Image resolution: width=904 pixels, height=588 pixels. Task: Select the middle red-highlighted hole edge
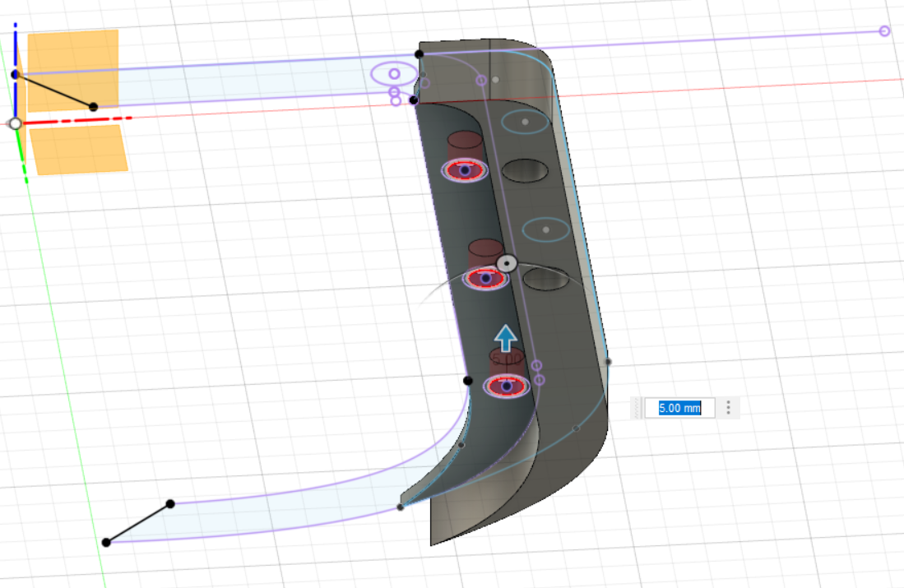(488, 280)
